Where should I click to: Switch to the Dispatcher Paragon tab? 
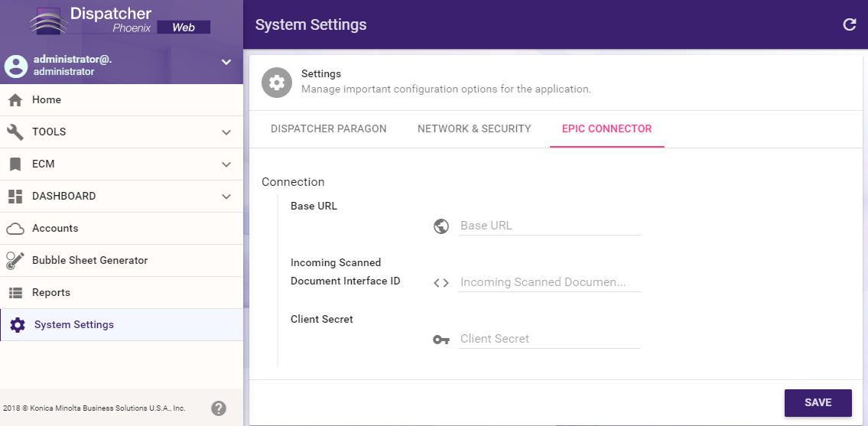(329, 129)
